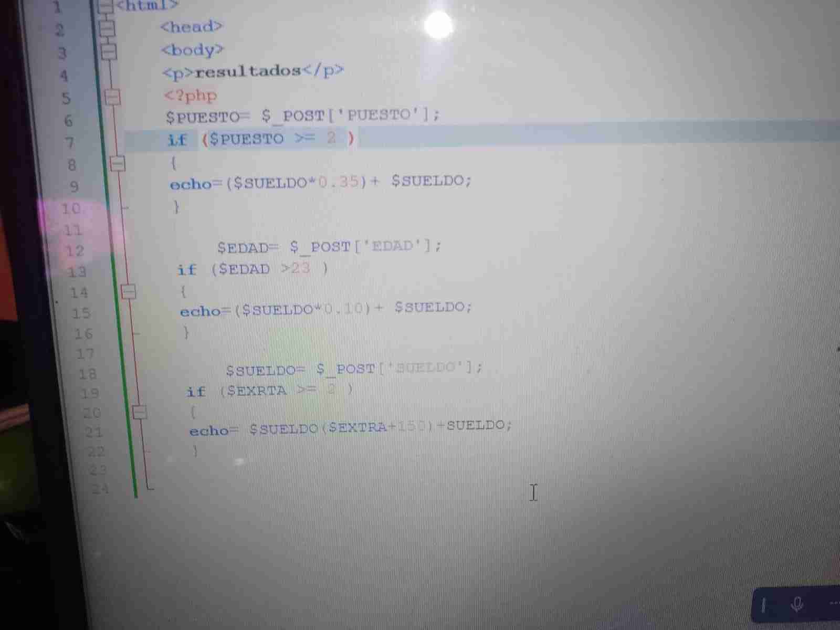This screenshot has height=630, width=840.
Task: Collapse the brace fold marker on line 8
Action: [x=118, y=164]
